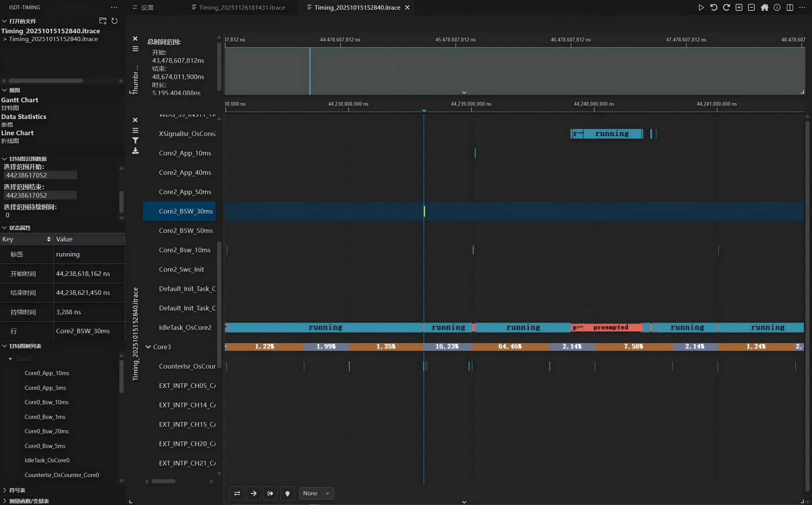Open the Line Chart view
Image resolution: width=812 pixels, height=505 pixels.
pos(17,133)
